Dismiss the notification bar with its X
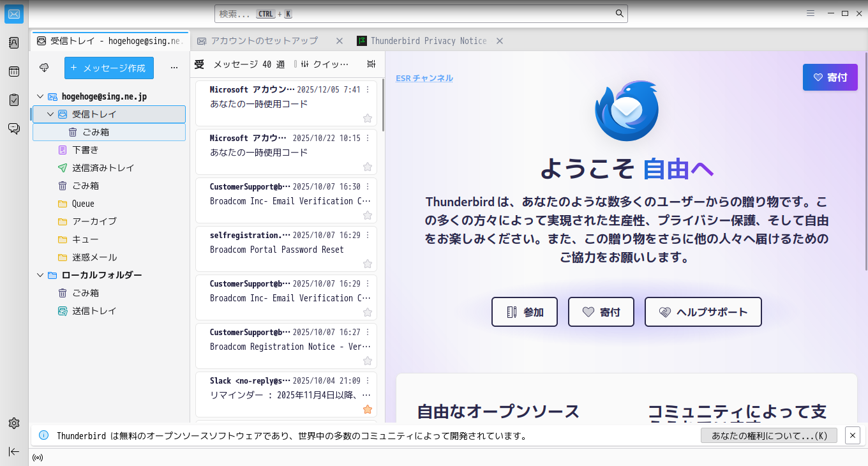The height and width of the screenshot is (466, 868). 853,435
